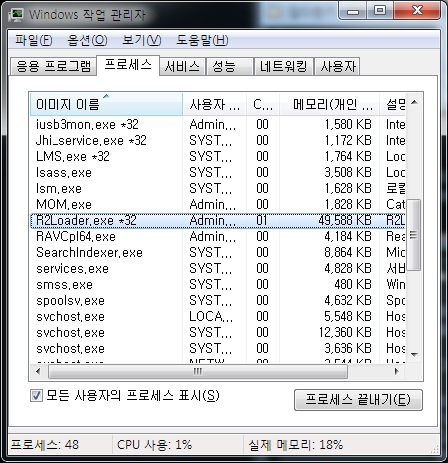
Task: Sort by the 메모리(개인 column header
Action: click(x=329, y=105)
